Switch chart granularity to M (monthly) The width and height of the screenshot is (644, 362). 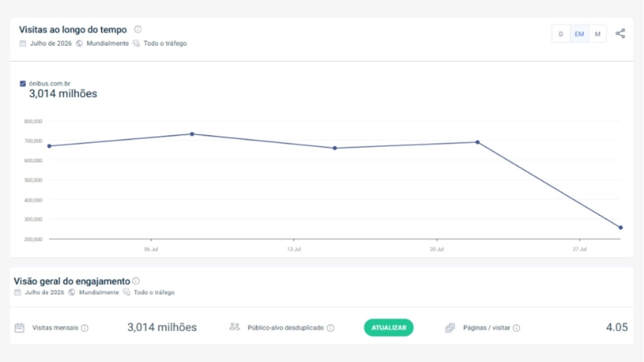pyautogui.click(x=598, y=33)
